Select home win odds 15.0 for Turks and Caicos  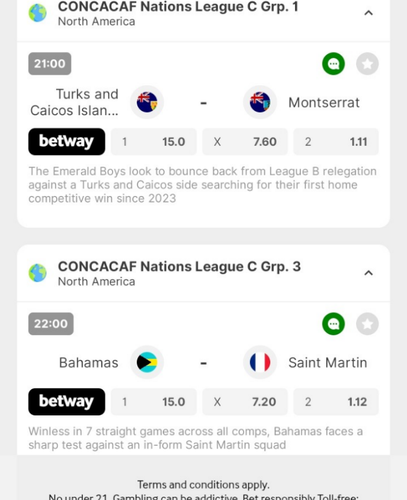click(x=154, y=142)
